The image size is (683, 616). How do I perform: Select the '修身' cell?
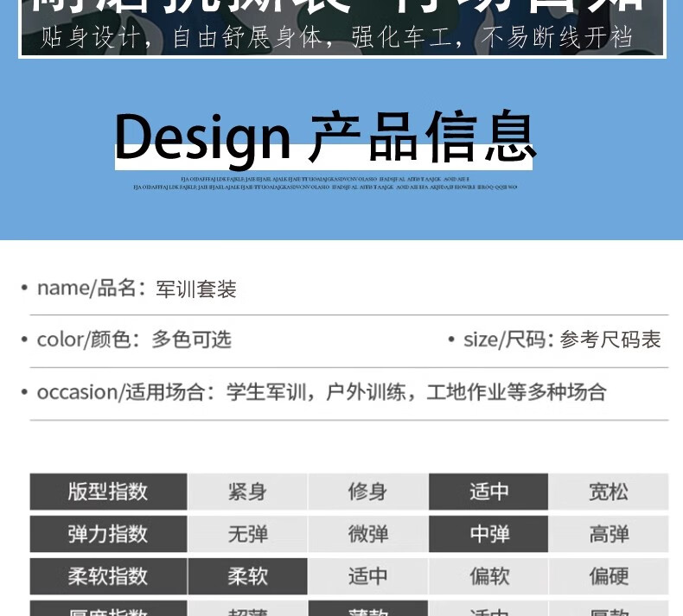[x=368, y=492]
